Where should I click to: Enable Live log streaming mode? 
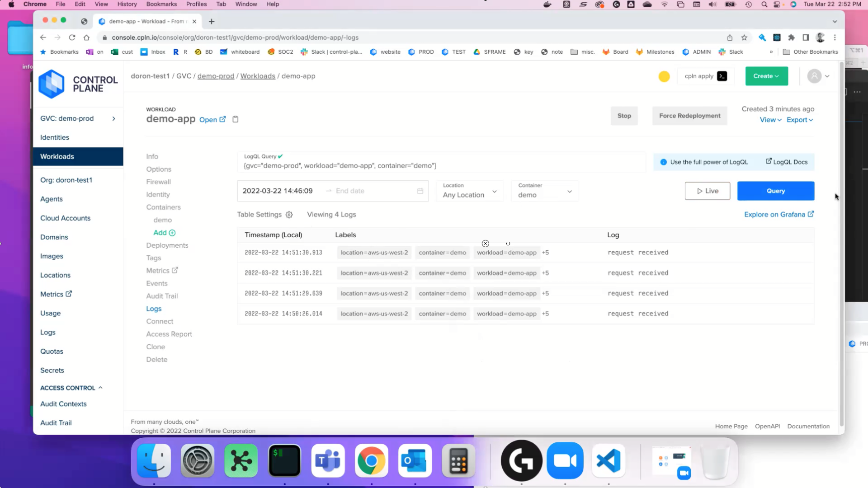[x=707, y=191]
